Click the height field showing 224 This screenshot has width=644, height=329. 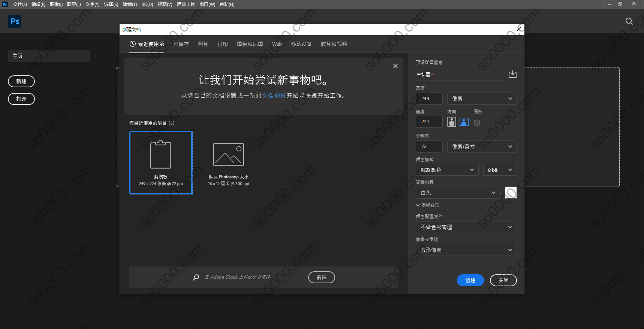(429, 122)
